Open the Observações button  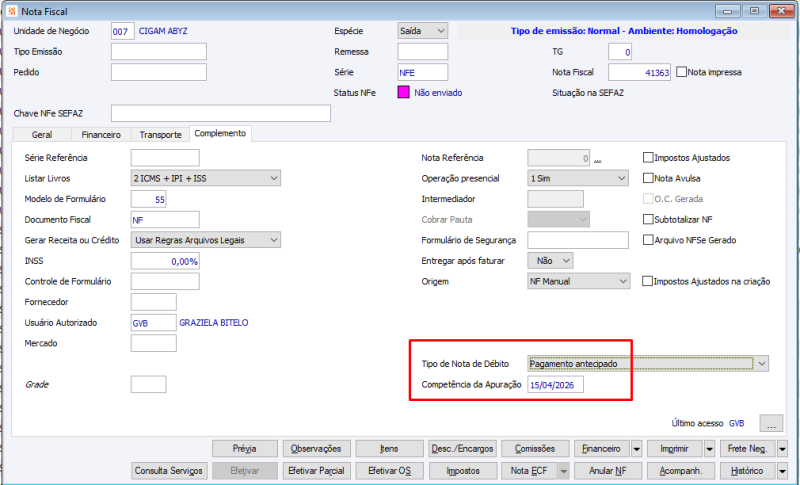[x=316, y=449]
